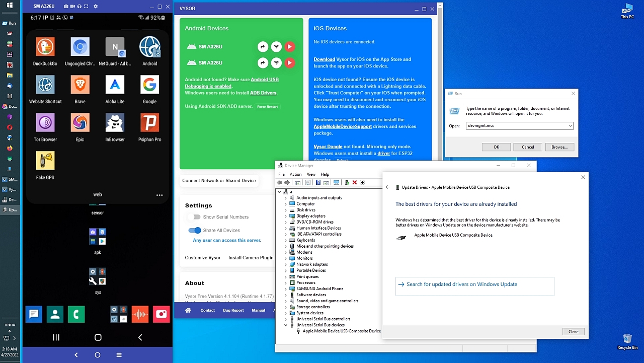Viewport: 644px width, 363px height.
Task: Tap the phone's Messages dock icon
Action: point(34,314)
